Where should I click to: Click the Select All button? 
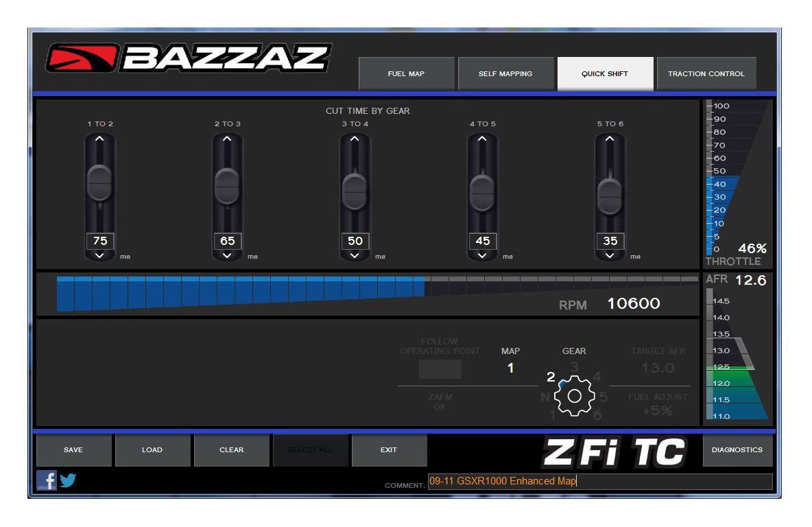tap(311, 450)
